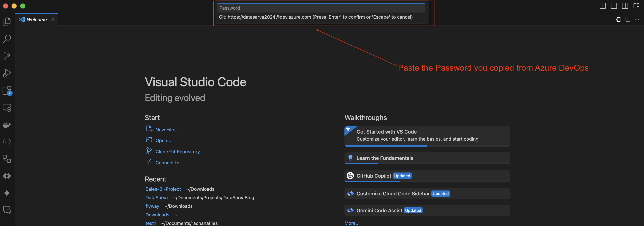Click the Open folder icon

coord(149,140)
